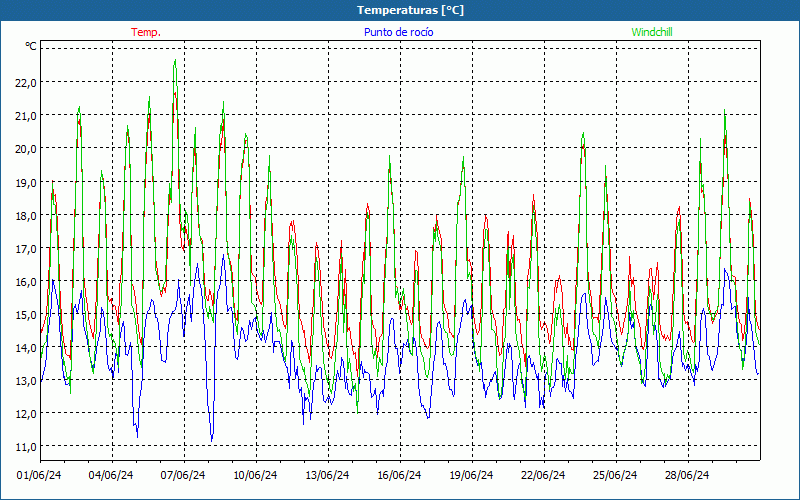Click the blue Punto de rocío legend label
This screenshot has width=800, height=500.
point(398,32)
